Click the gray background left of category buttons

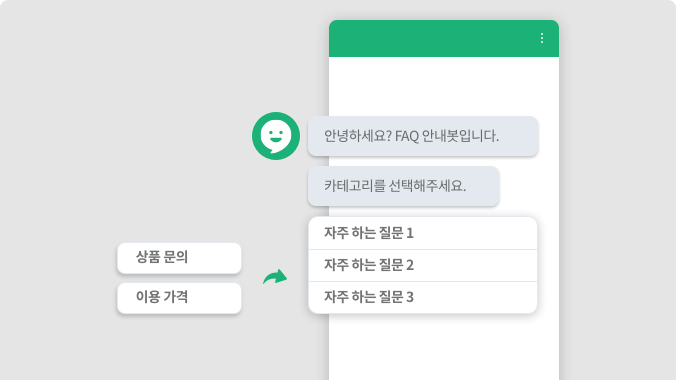58,278
